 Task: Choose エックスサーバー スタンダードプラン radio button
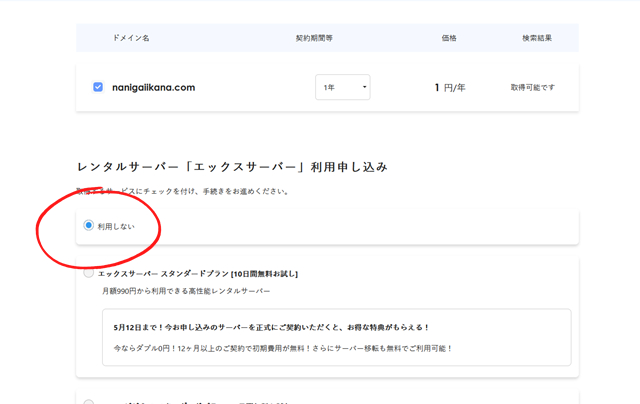pos(89,273)
